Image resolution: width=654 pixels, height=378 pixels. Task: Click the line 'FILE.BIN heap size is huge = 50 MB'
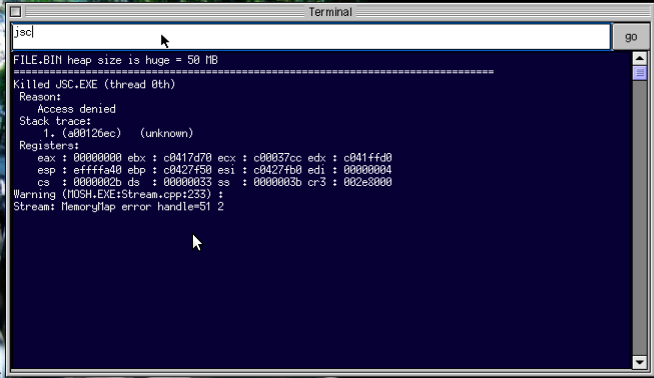116,60
